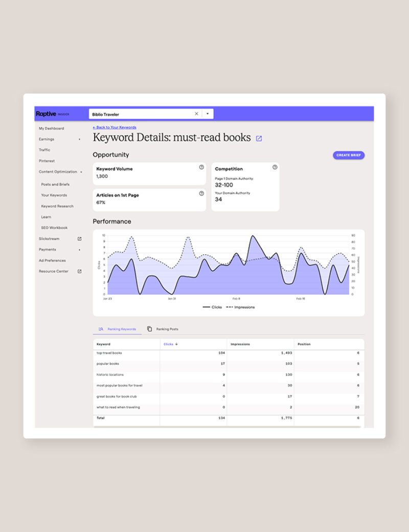Switch to the Ranking Posts tab

coord(163,329)
